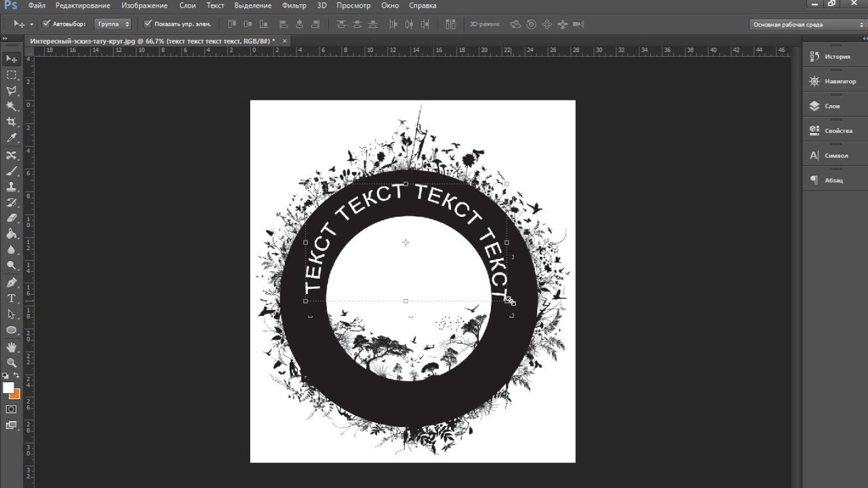Image resolution: width=868 pixels, height=488 pixels.
Task: Align top edges in options bar
Action: [233, 24]
